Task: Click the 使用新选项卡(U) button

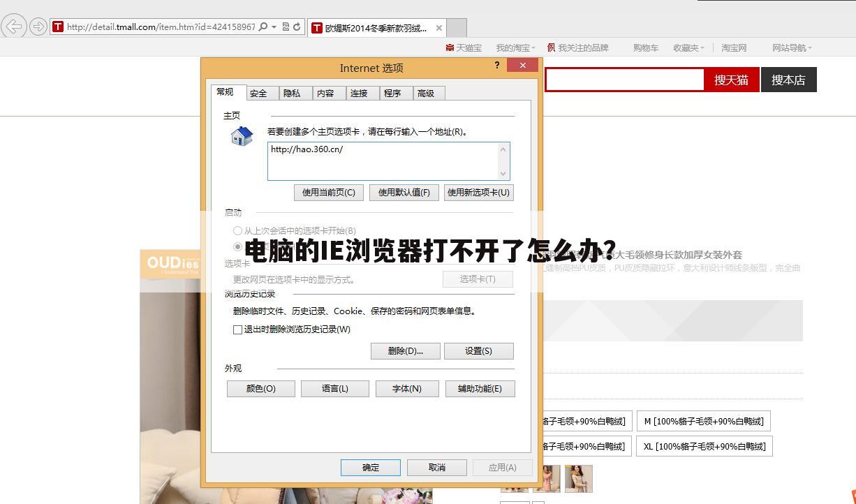Action: pos(479,193)
